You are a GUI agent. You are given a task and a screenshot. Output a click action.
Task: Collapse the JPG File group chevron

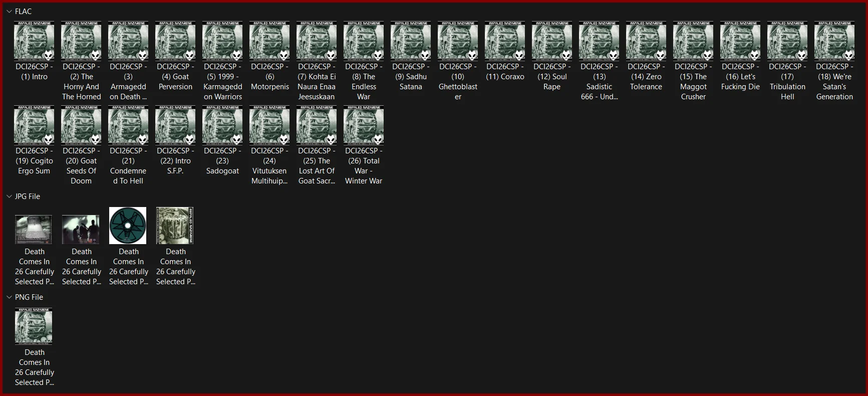coord(9,196)
